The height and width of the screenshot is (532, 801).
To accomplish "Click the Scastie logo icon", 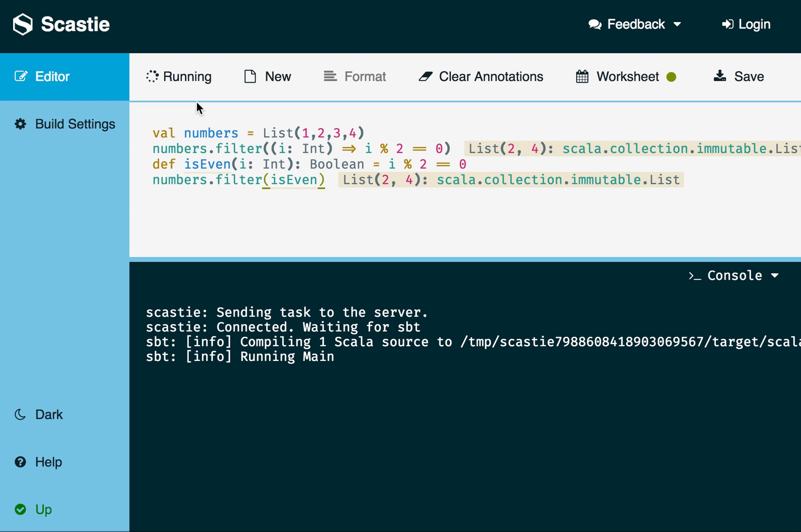I will click(x=23, y=24).
